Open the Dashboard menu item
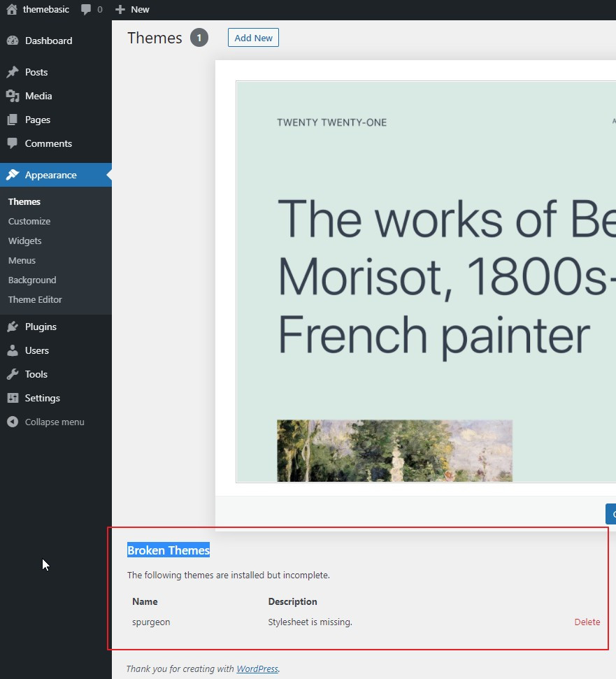 tap(56, 41)
